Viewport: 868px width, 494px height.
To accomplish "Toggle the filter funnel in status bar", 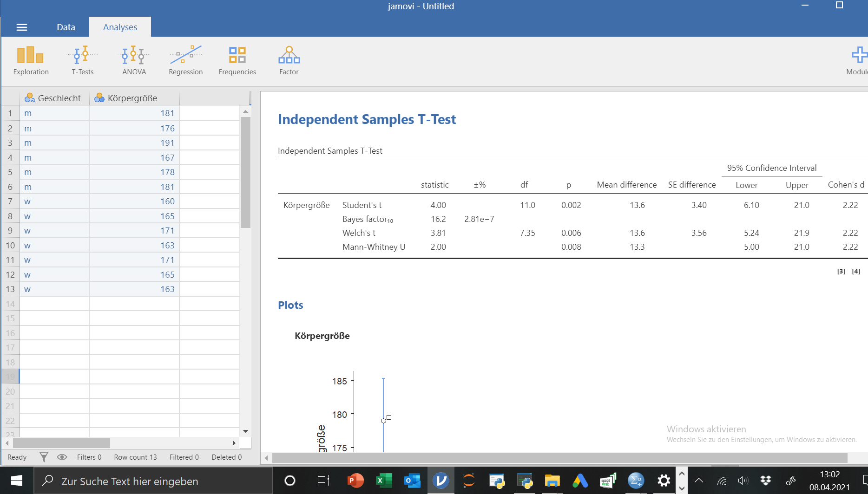I will (44, 457).
